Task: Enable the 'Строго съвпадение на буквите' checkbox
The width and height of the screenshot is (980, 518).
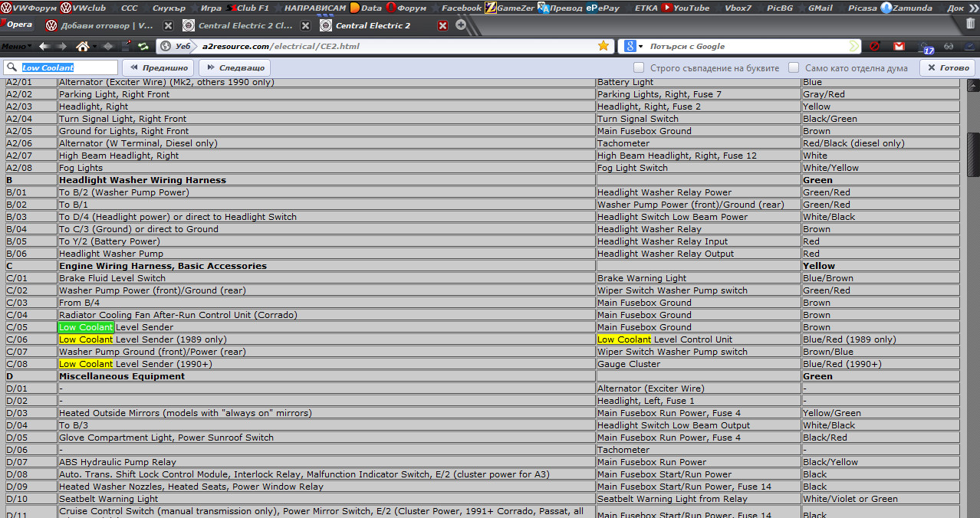Action: pyautogui.click(x=639, y=67)
